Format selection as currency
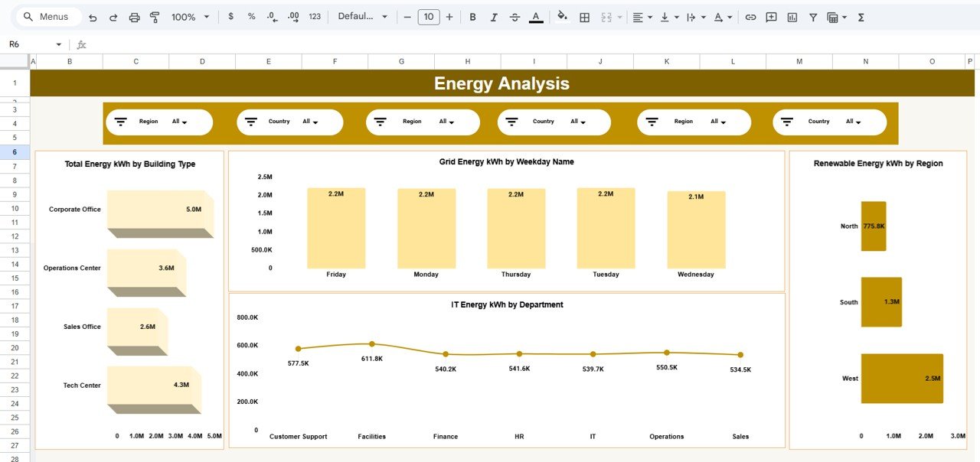This screenshot has width=980, height=462. tap(230, 16)
